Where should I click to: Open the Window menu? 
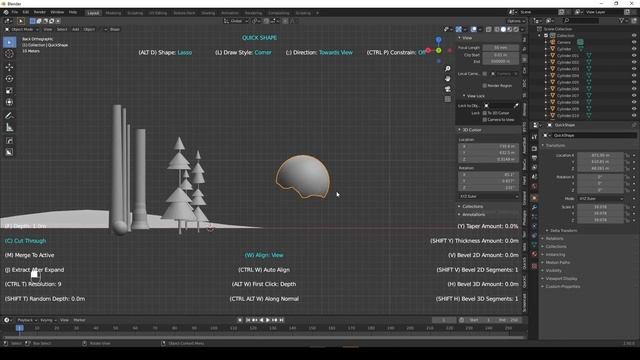(57, 12)
